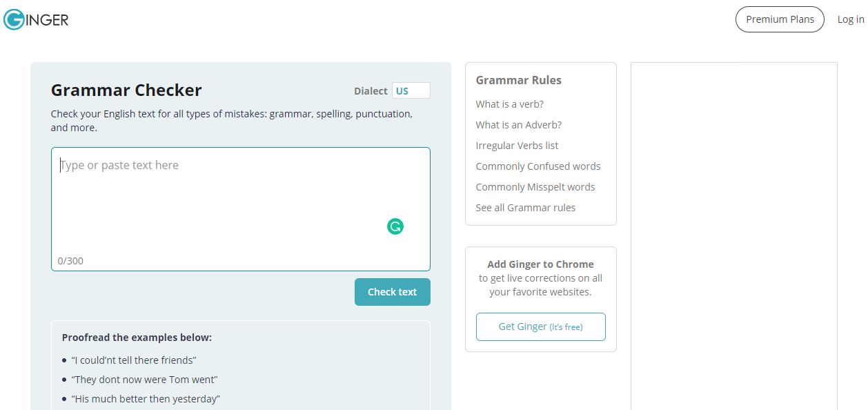The width and height of the screenshot is (868, 410).
Task: Click 'Proofread the examples below:' heading
Action: click(137, 338)
